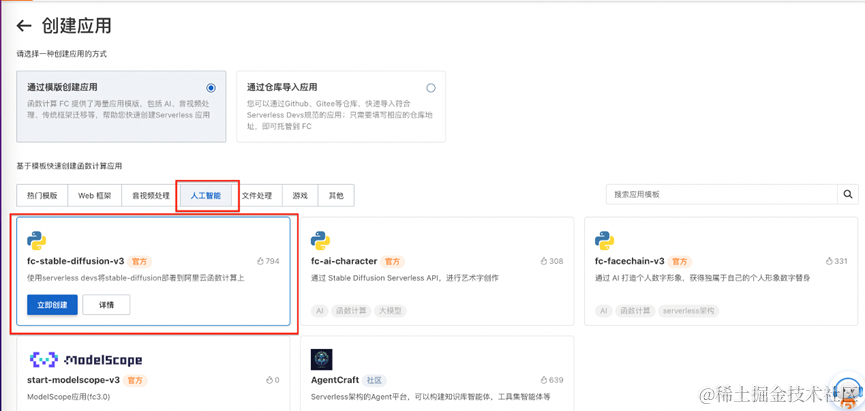Click the AI tag on fc-facechain-v3
Viewport: 865px width, 411px height.
(604, 311)
